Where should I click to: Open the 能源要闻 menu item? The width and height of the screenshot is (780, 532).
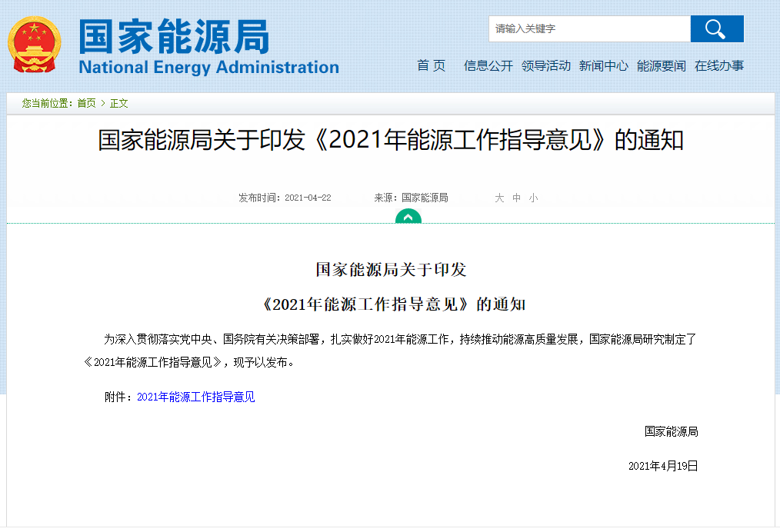pos(661,65)
